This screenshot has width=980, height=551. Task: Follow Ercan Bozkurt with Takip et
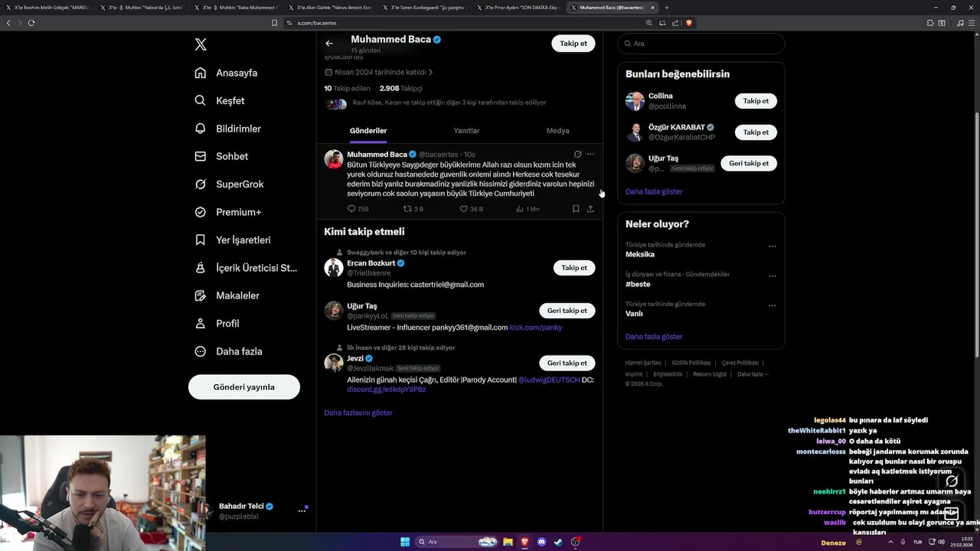tap(574, 268)
